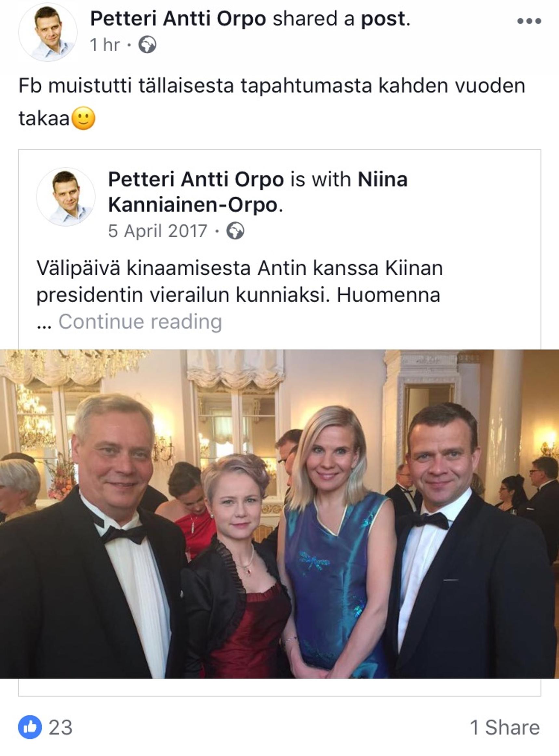Open the shared post's profile avatar
559x756 pixels.
click(66, 197)
